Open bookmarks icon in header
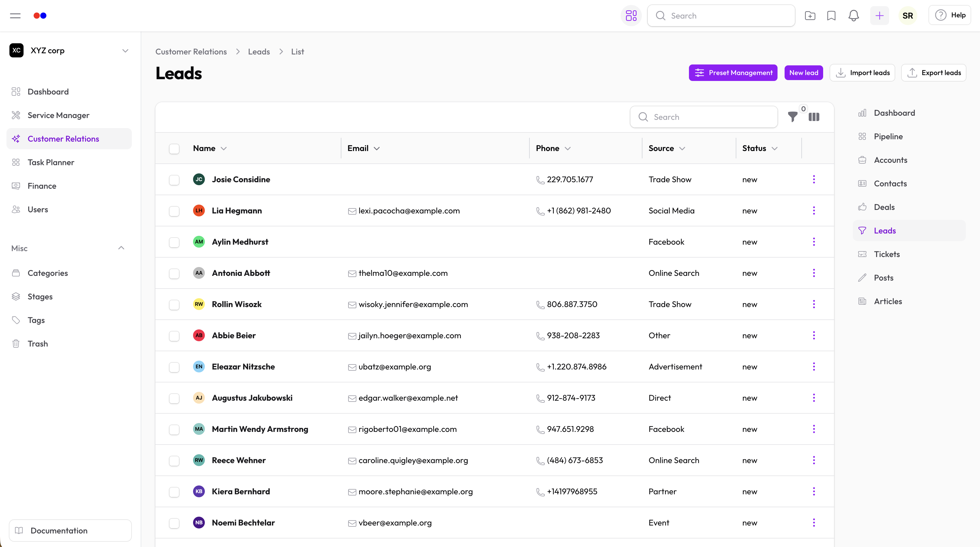The width and height of the screenshot is (980, 547). pyautogui.click(x=831, y=16)
